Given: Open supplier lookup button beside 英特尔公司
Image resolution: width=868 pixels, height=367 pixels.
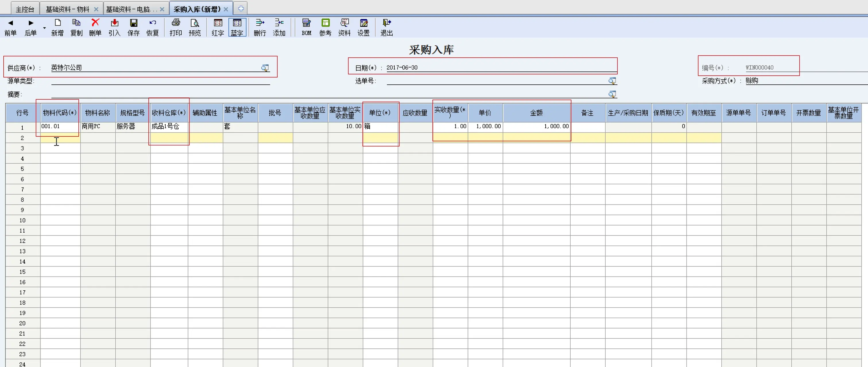Looking at the screenshot, I should (265, 68).
